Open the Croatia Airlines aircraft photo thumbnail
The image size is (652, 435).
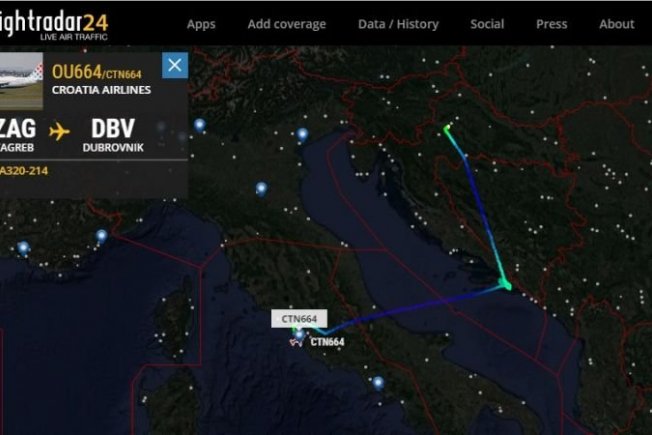pos(21,81)
